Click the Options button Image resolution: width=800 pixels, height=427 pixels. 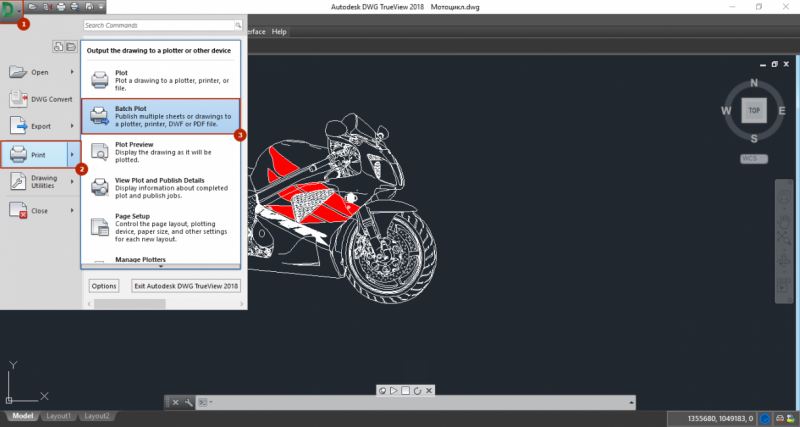pos(104,286)
